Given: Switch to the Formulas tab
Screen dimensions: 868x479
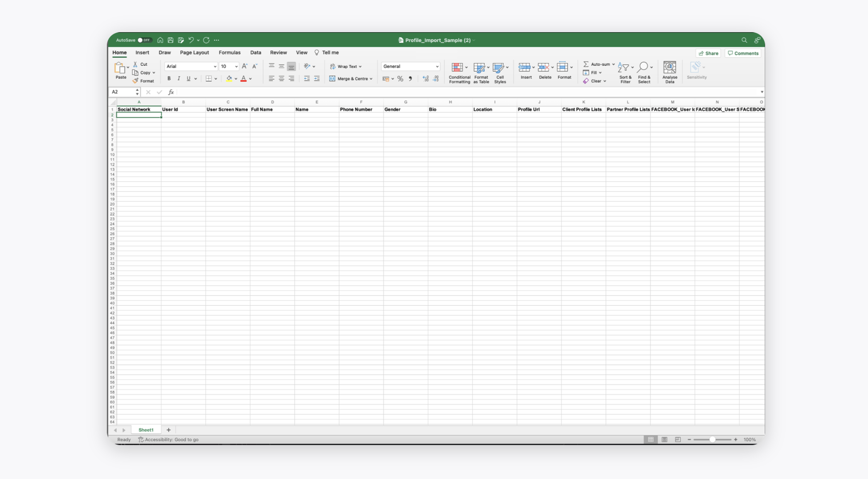Looking at the screenshot, I should pyautogui.click(x=230, y=53).
